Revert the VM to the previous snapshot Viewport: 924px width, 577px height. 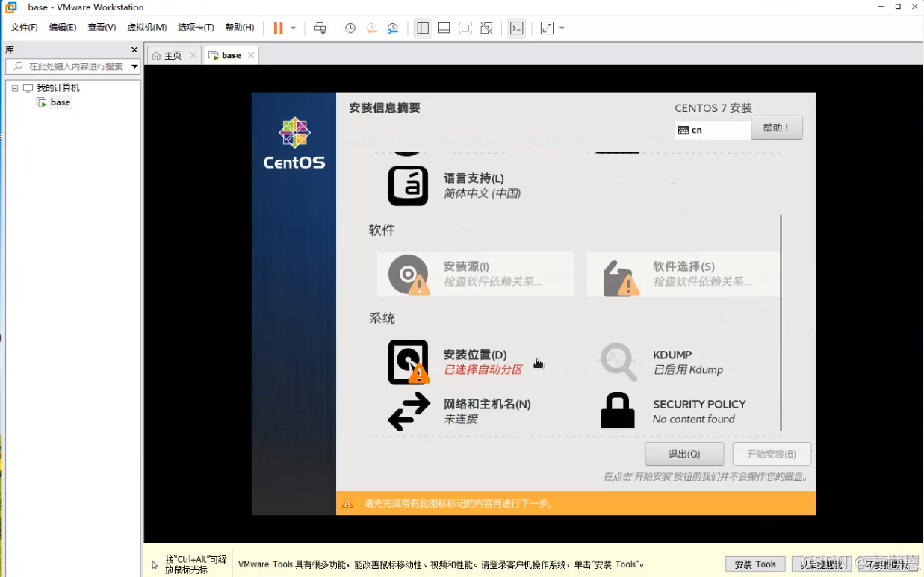coord(371,28)
